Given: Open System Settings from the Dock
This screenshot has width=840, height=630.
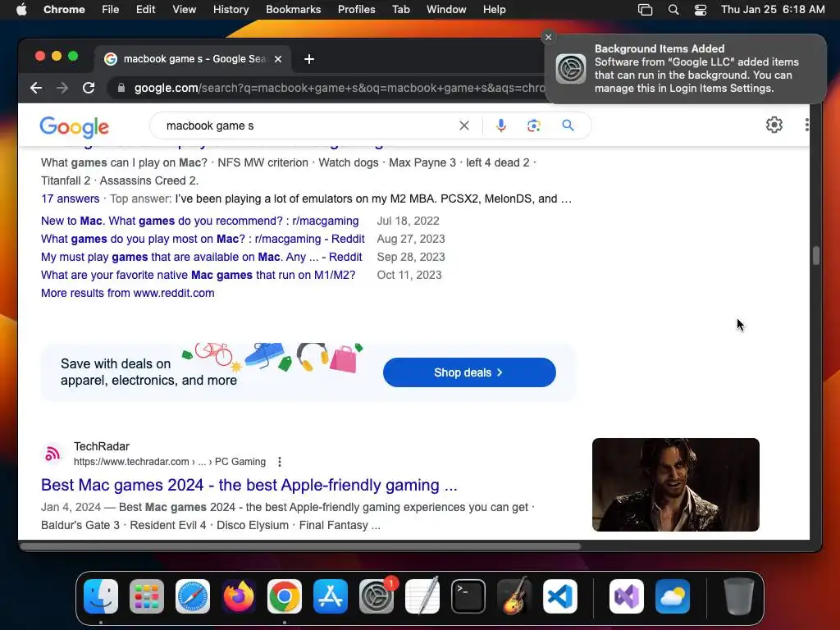Looking at the screenshot, I should coord(377,596).
